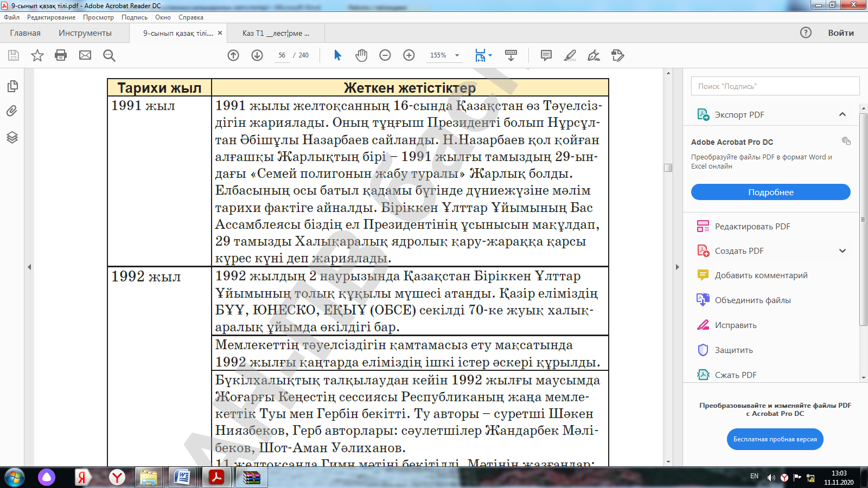Image resolution: width=868 pixels, height=488 pixels.
Task: Open the Просмотр menu
Action: tap(98, 17)
